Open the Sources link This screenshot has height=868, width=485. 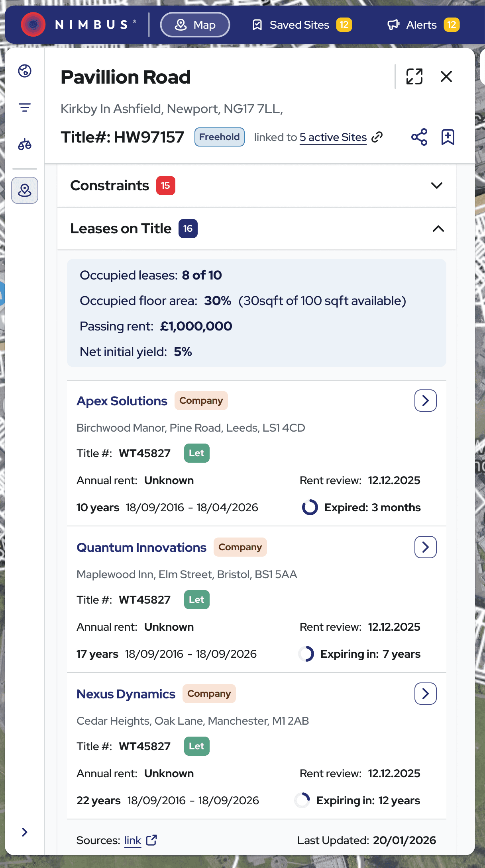[x=133, y=840]
